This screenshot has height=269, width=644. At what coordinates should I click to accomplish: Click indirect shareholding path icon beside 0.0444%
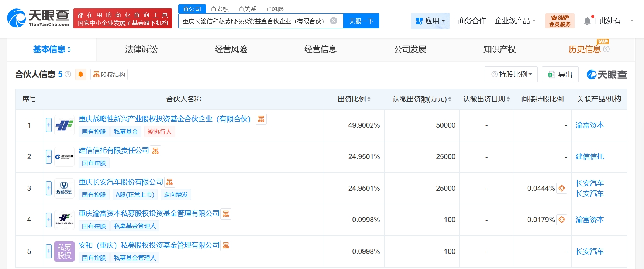562,188
